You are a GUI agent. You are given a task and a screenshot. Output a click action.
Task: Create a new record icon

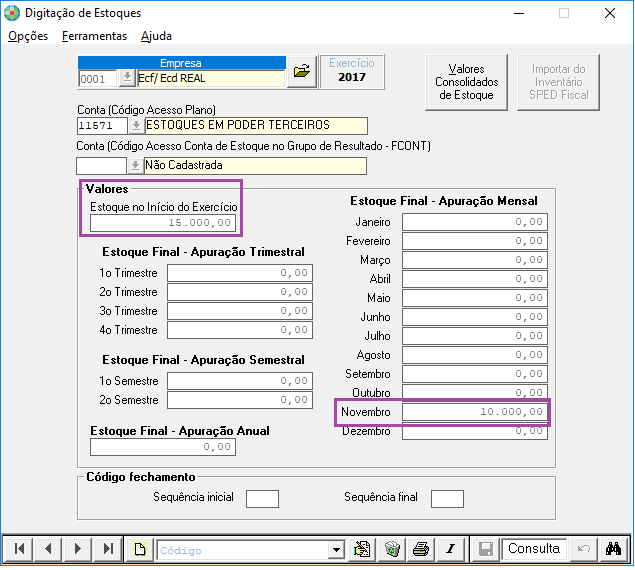tap(140, 549)
